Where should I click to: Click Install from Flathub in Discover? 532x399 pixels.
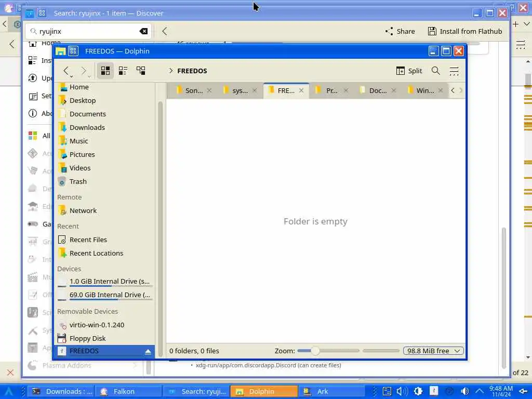tap(465, 31)
